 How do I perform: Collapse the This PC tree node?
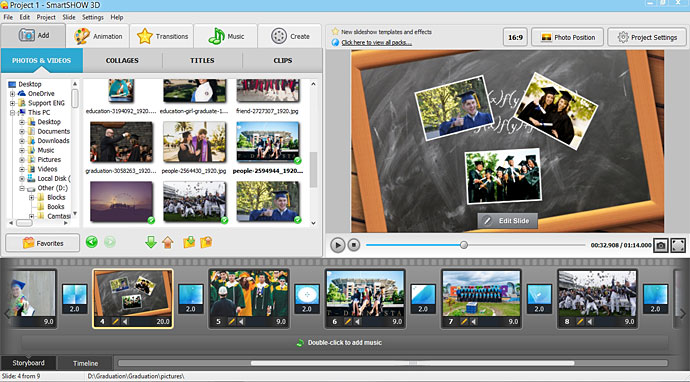[x=12, y=113]
